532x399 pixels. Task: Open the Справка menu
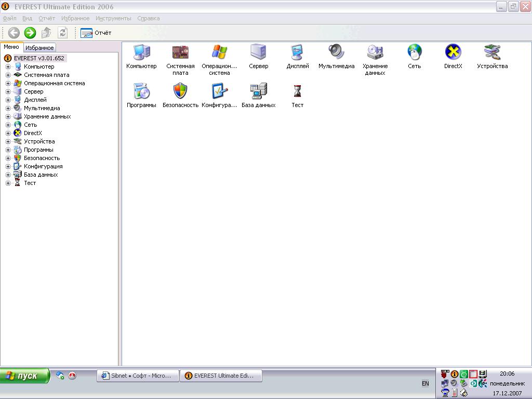pos(148,18)
